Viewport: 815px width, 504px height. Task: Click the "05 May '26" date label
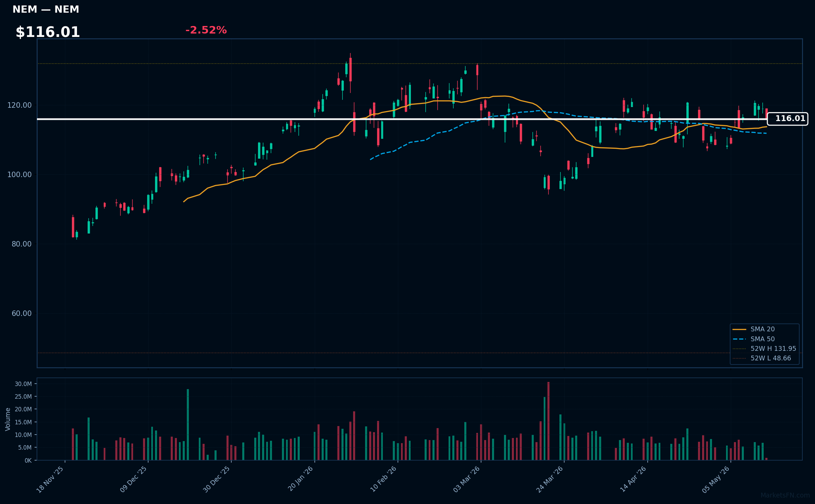click(716, 480)
